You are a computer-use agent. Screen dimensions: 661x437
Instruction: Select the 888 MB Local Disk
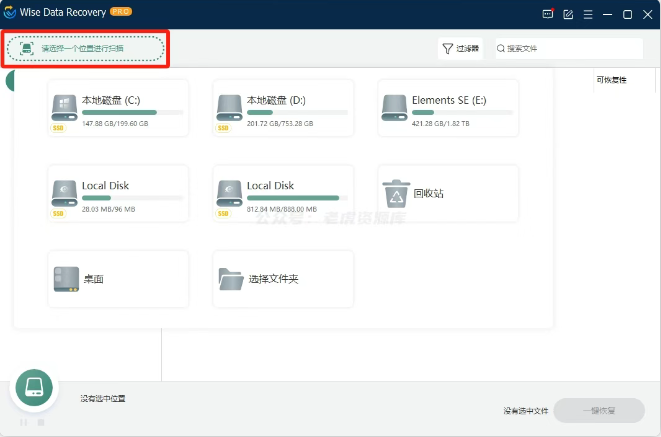click(283, 193)
